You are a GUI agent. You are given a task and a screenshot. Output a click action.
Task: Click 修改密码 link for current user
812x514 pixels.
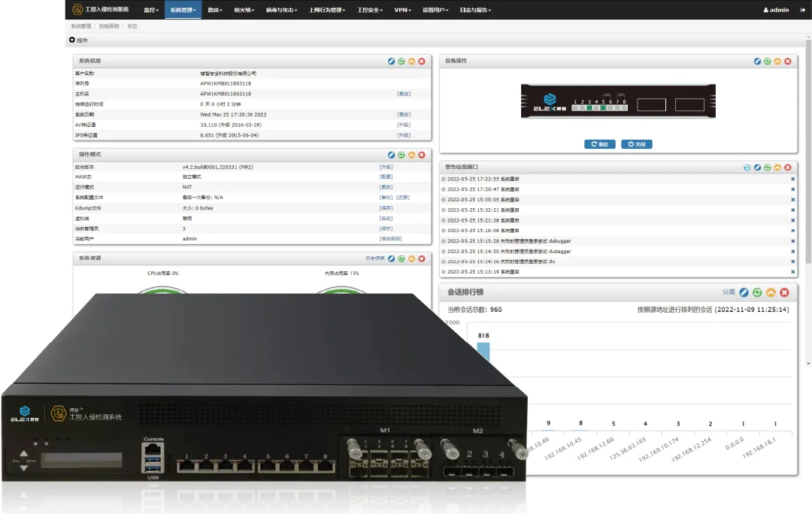(390, 239)
